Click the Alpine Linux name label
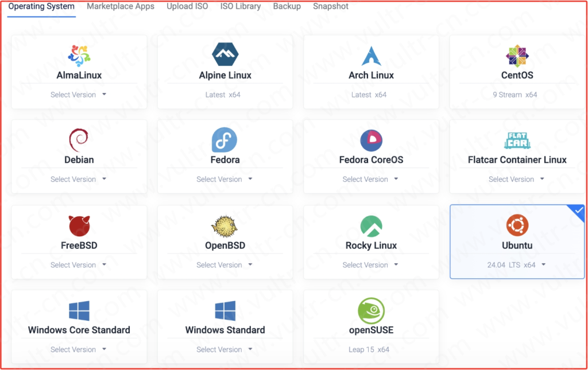The image size is (588, 370). (225, 75)
